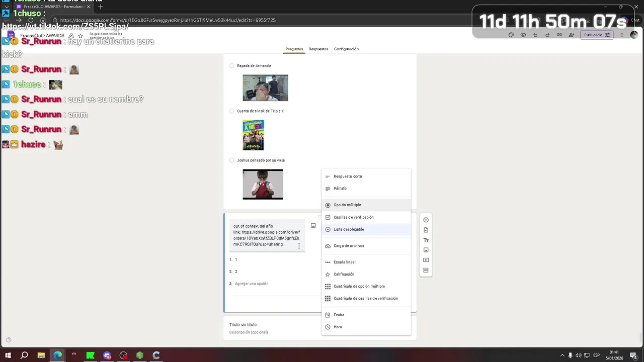Insert image into the question title
Viewport: 644px width, 362px height.
tap(313, 226)
